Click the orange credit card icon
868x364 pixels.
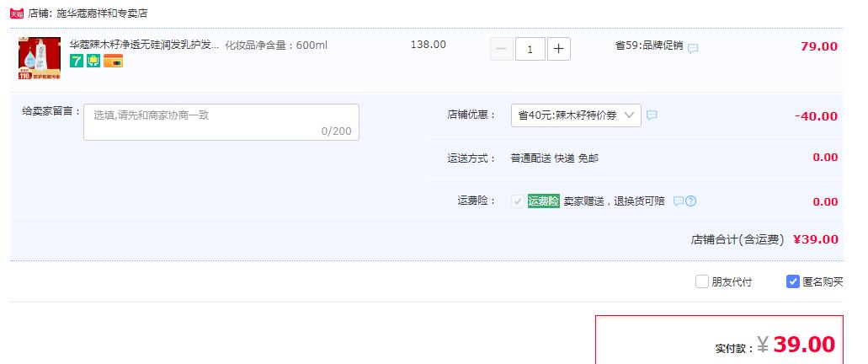tap(113, 61)
